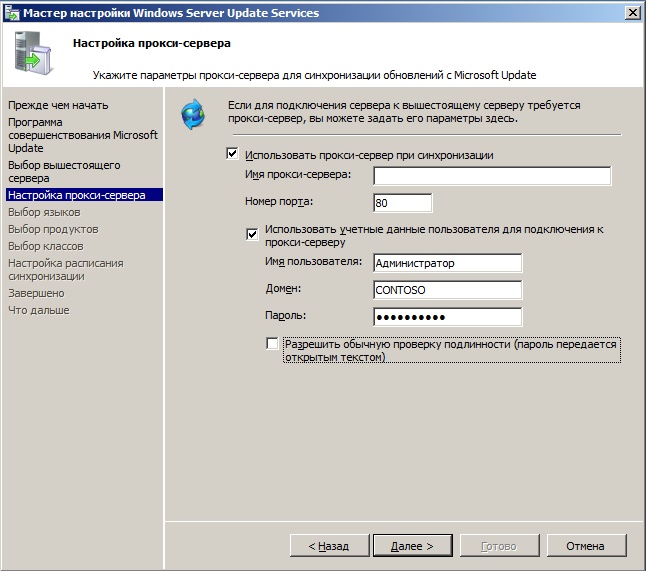Click the 'Домен:' label
646x571 pixels.
pyautogui.click(x=283, y=288)
